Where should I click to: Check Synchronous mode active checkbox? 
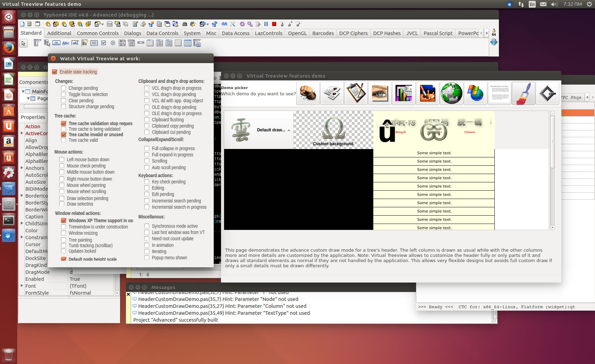point(147,226)
